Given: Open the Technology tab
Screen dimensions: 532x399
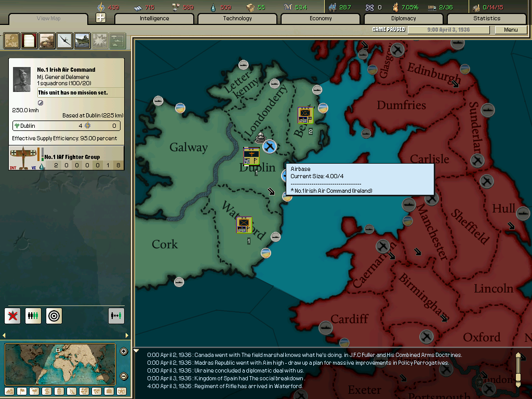Looking at the screenshot, I should [237, 18].
